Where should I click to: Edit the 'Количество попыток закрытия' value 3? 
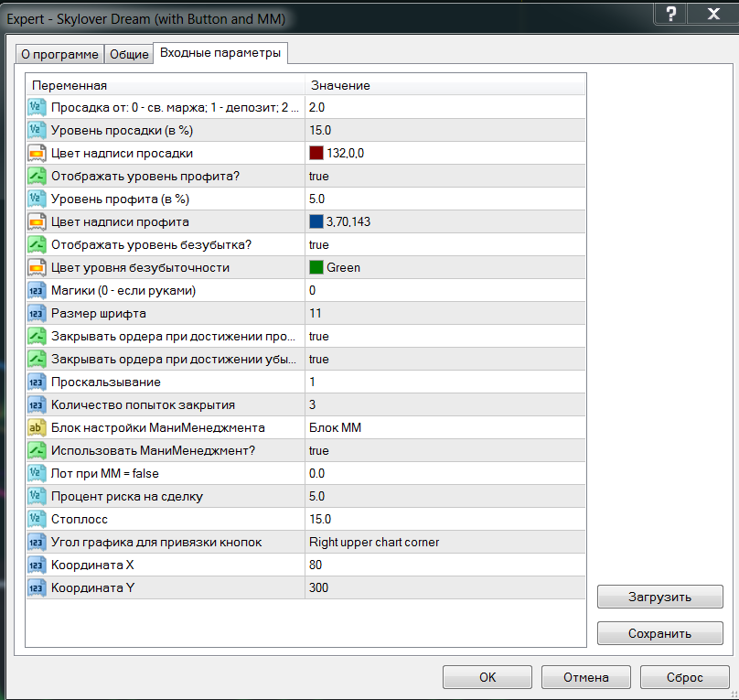[x=444, y=404]
